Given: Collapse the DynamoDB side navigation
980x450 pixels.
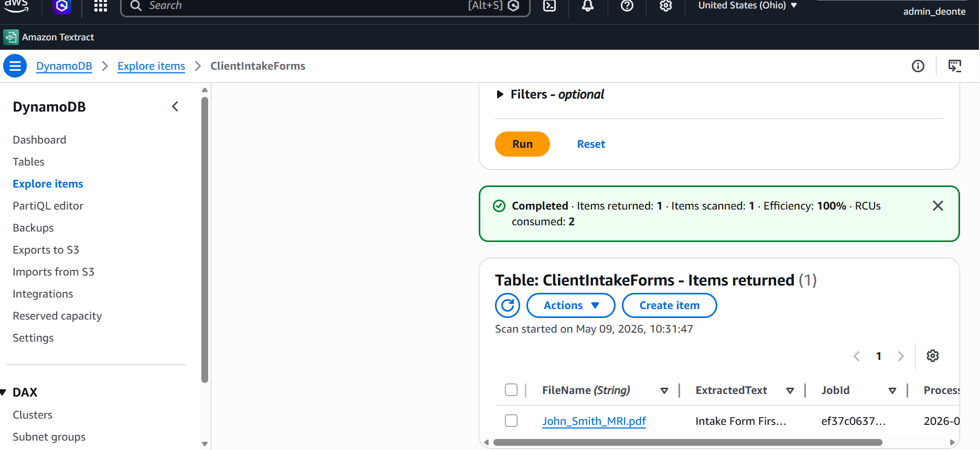Looking at the screenshot, I should [175, 107].
